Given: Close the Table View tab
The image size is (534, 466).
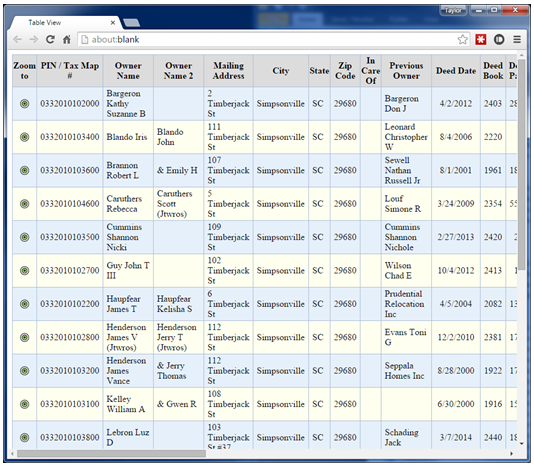Looking at the screenshot, I should point(113,23).
